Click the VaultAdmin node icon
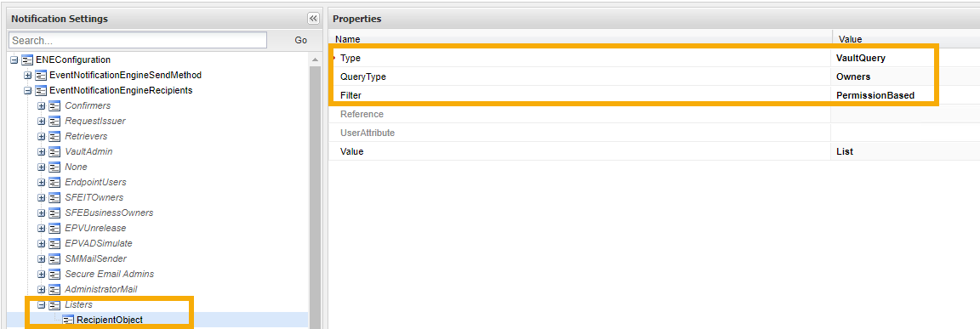The image size is (980, 329). pyautogui.click(x=54, y=151)
